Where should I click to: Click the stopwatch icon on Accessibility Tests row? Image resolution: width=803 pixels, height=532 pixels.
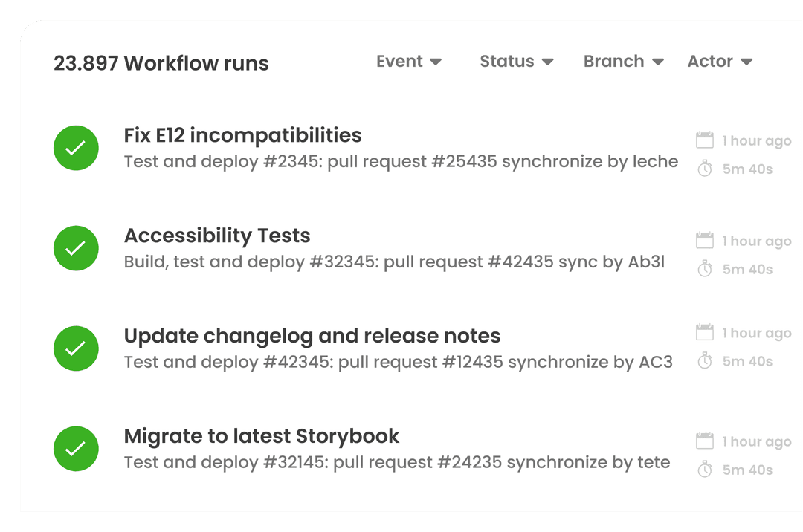click(705, 270)
